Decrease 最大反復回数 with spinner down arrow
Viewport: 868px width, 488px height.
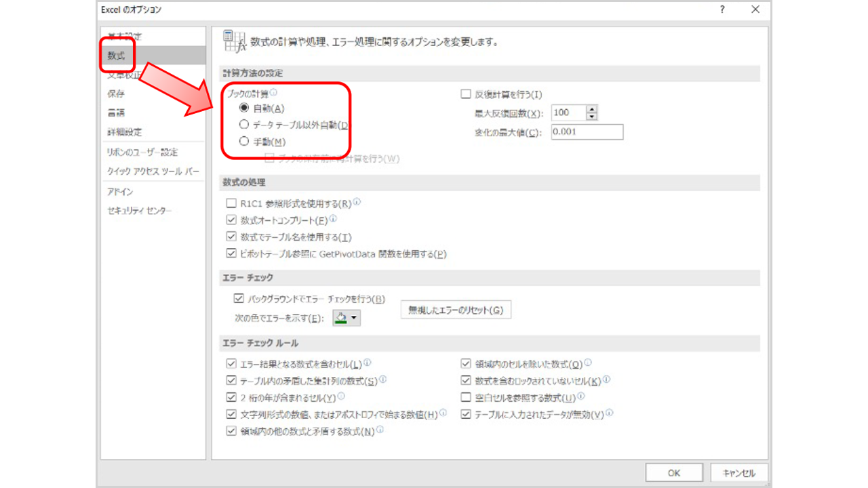pyautogui.click(x=591, y=117)
